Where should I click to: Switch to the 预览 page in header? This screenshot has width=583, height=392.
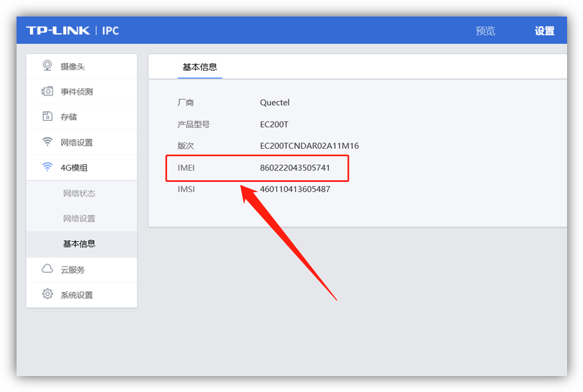click(x=485, y=31)
